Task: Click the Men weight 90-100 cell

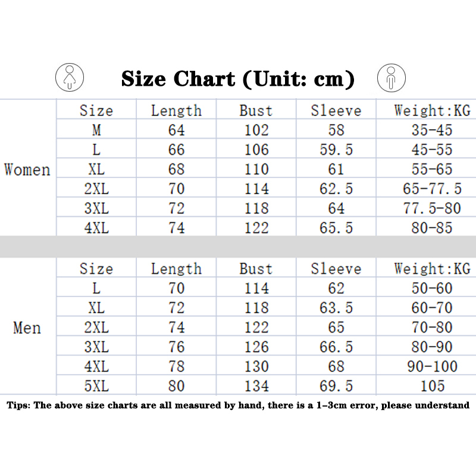Action: [x=432, y=367]
